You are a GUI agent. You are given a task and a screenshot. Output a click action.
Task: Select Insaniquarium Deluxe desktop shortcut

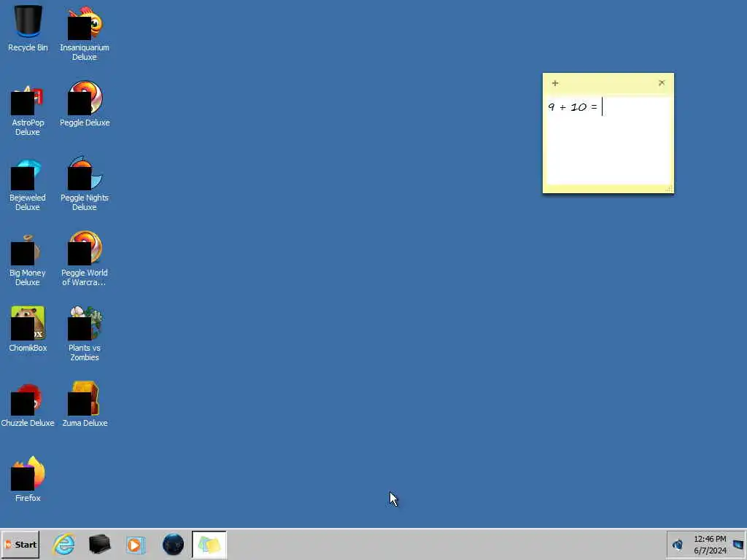point(85,34)
